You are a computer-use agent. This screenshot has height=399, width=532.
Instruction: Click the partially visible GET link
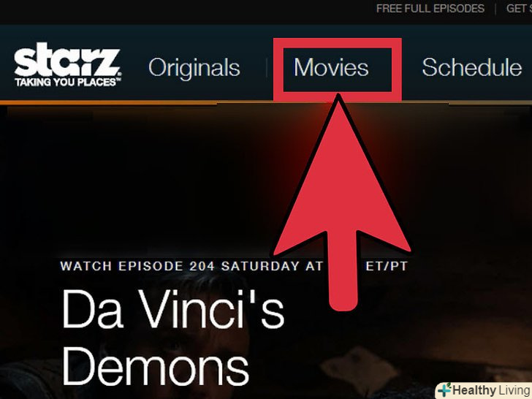coord(519,9)
